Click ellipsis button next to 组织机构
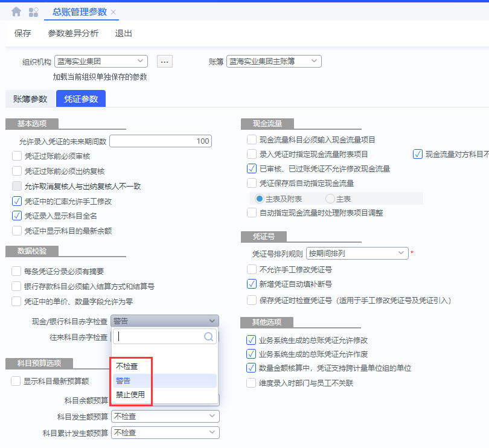Viewport: 489px width, 448px height. 165,61
